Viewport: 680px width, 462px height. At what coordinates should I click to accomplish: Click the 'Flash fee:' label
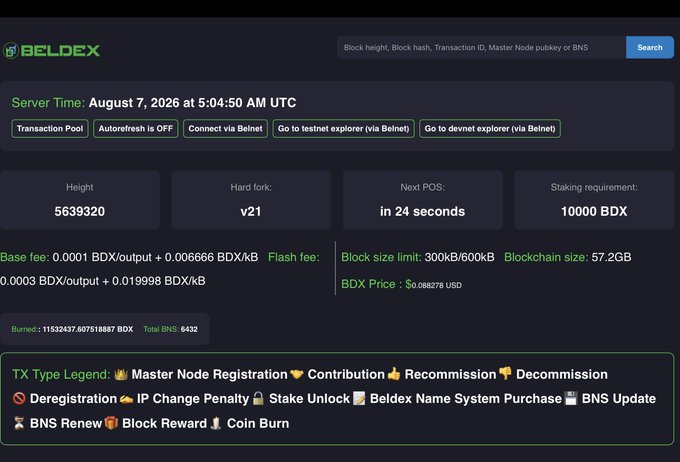click(294, 257)
